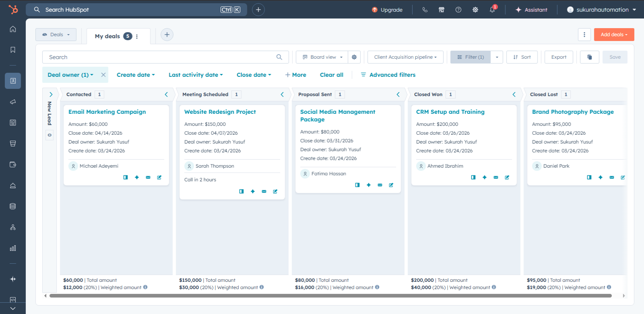
Task: Click the + More filters button
Action: 296,75
